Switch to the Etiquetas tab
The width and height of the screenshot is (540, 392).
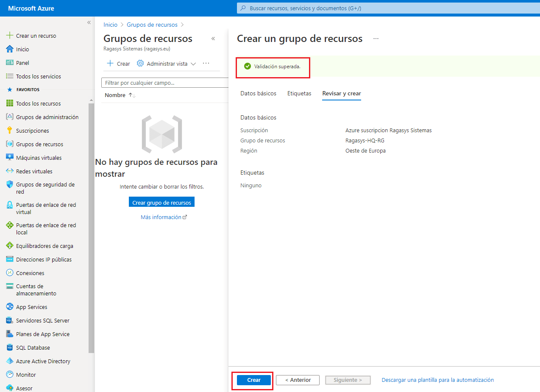299,93
